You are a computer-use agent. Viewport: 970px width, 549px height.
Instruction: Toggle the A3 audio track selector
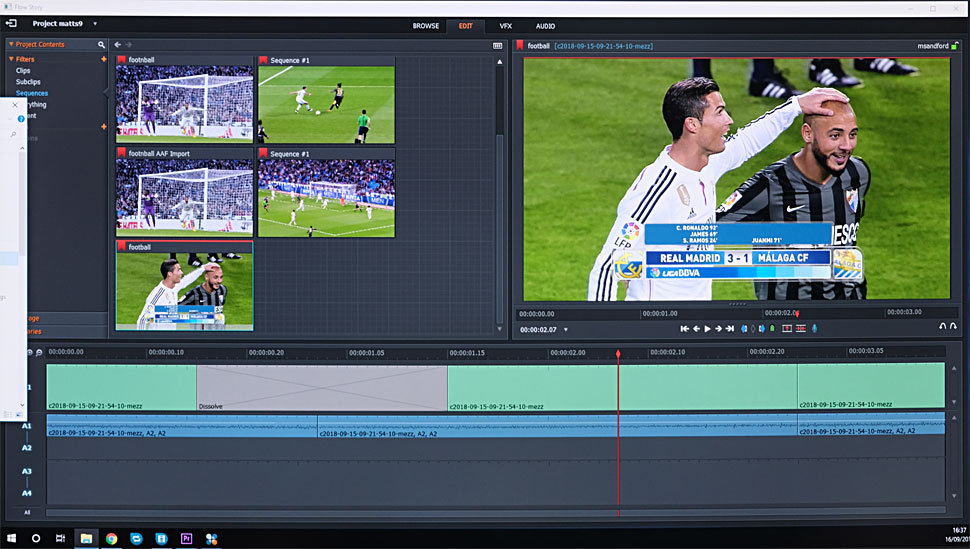[27, 472]
